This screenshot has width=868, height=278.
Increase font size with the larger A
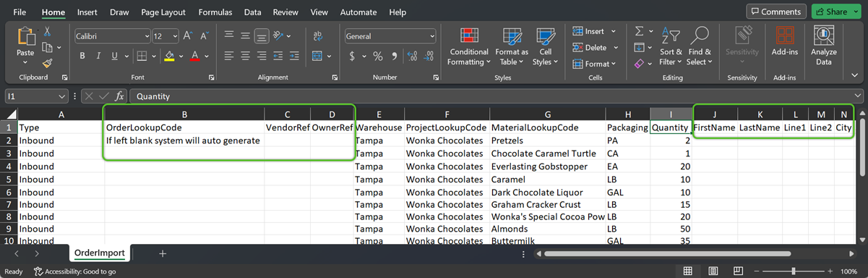pos(188,36)
